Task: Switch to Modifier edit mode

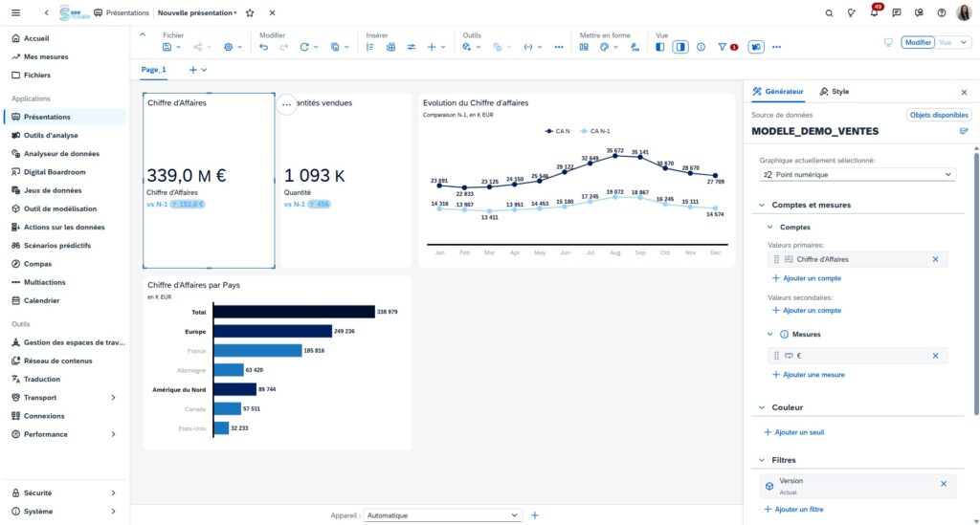Action: (x=917, y=43)
